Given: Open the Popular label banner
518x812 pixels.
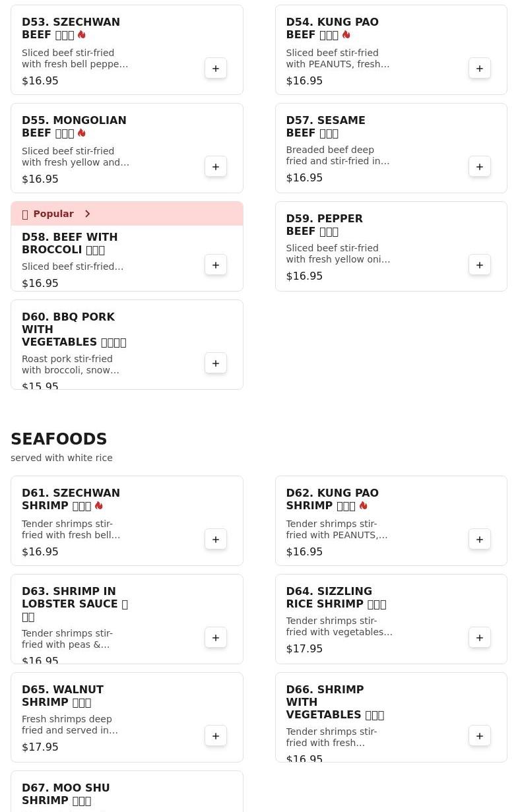Looking at the screenshot, I should [x=127, y=214].
